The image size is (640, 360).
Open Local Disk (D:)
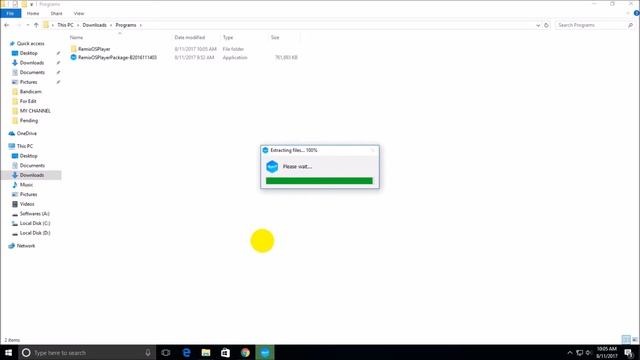[35, 233]
